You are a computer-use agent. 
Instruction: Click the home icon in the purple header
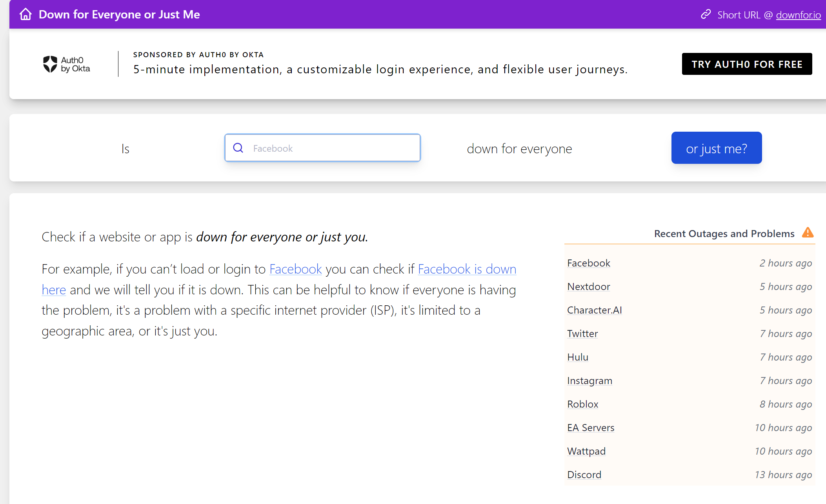pyautogui.click(x=26, y=14)
